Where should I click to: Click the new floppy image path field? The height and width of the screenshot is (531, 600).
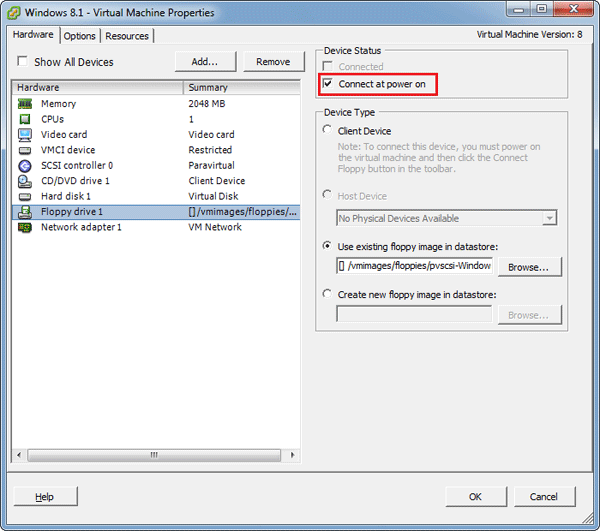[414, 314]
